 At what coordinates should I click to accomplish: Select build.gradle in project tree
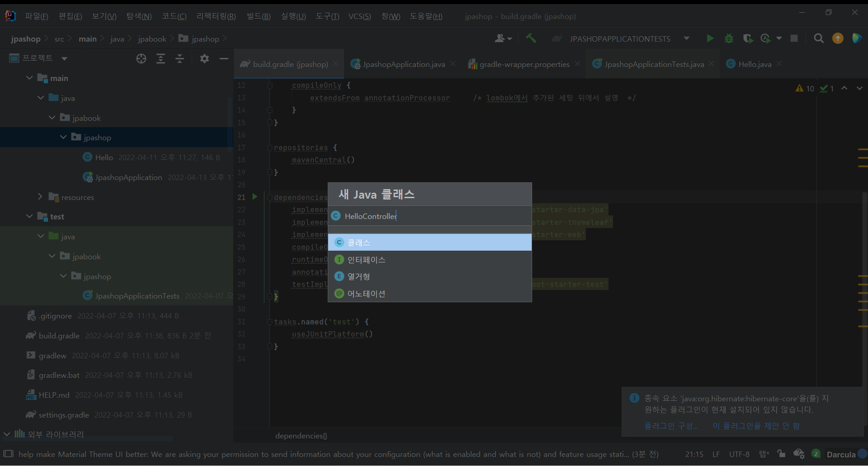(x=59, y=336)
